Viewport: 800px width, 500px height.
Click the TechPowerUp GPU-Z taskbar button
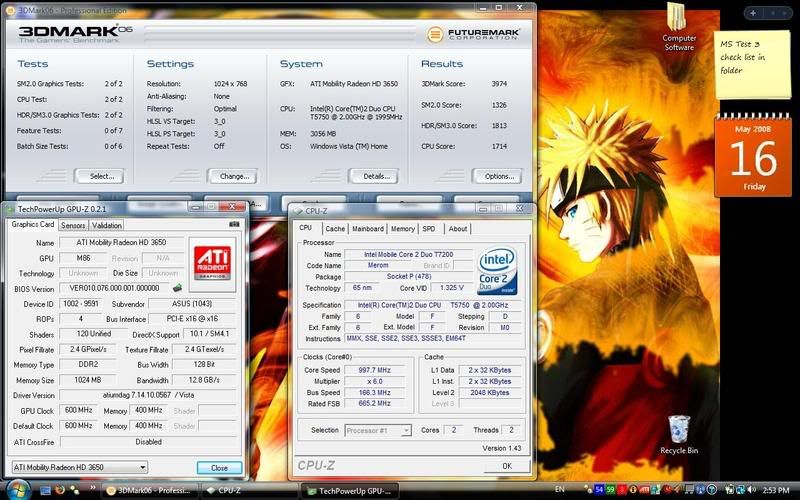point(350,491)
